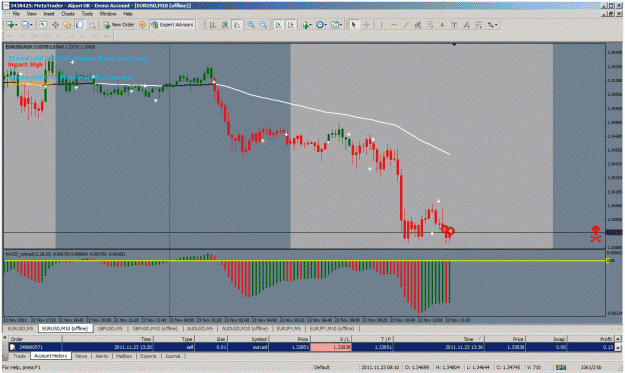Click the red skull marker on chart

pos(596,234)
